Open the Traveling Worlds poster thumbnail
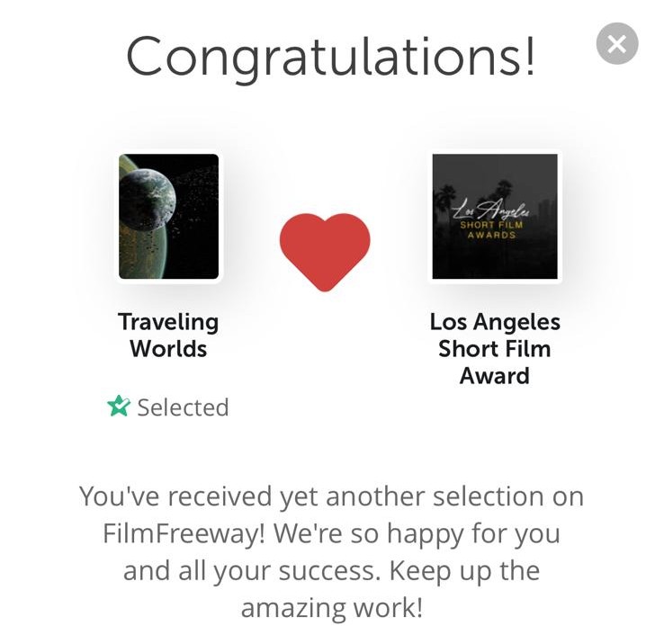 click(x=169, y=217)
